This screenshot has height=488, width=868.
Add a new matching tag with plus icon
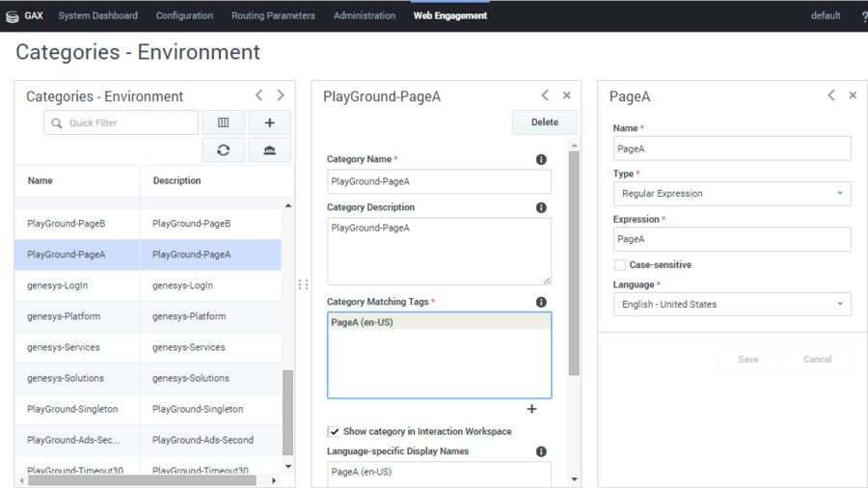pos(531,409)
